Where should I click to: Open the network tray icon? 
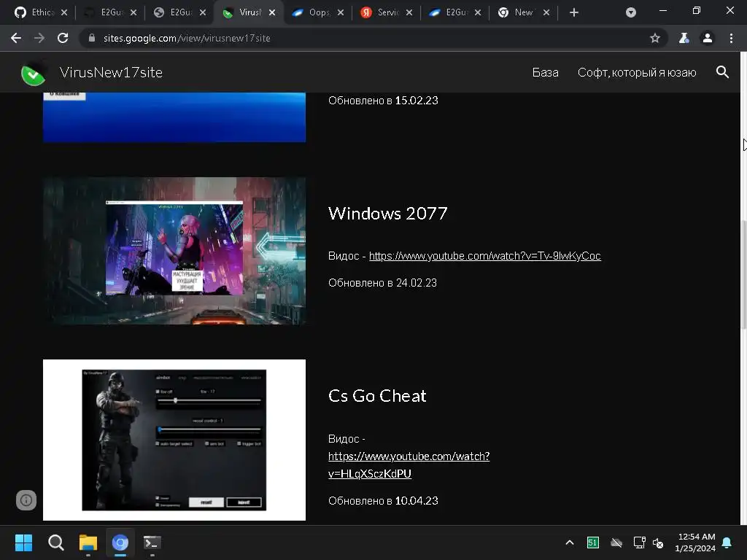click(639, 542)
